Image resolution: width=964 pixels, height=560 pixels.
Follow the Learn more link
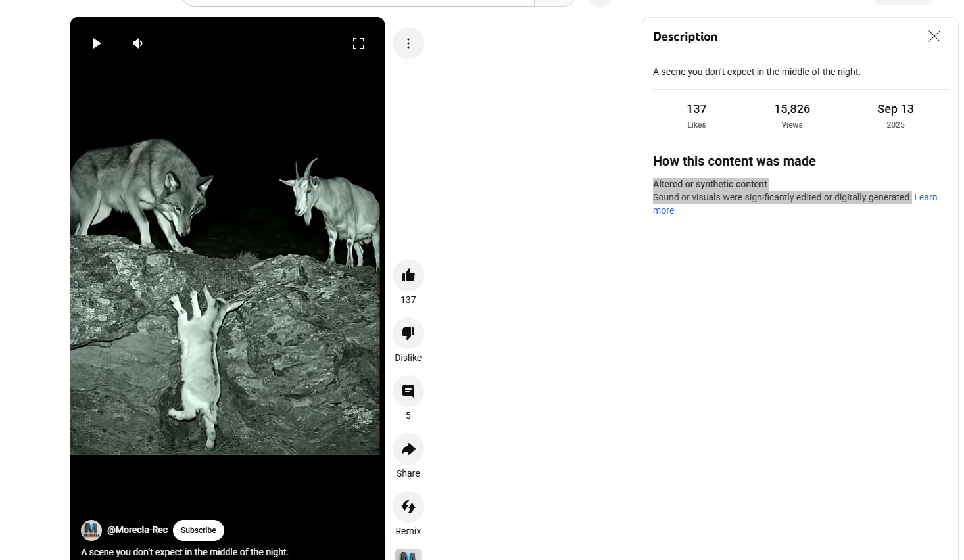[x=925, y=197]
